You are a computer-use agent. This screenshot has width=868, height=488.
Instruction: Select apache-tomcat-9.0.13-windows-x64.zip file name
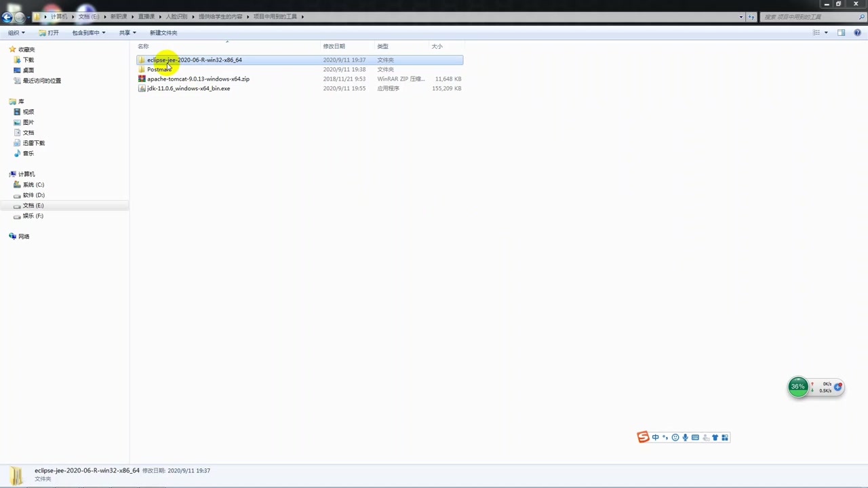click(x=198, y=79)
